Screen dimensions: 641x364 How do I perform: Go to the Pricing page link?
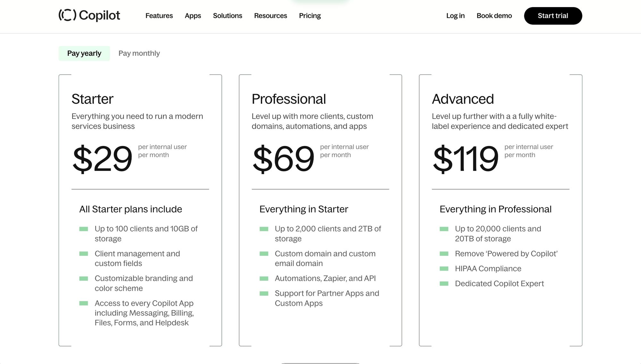(310, 16)
